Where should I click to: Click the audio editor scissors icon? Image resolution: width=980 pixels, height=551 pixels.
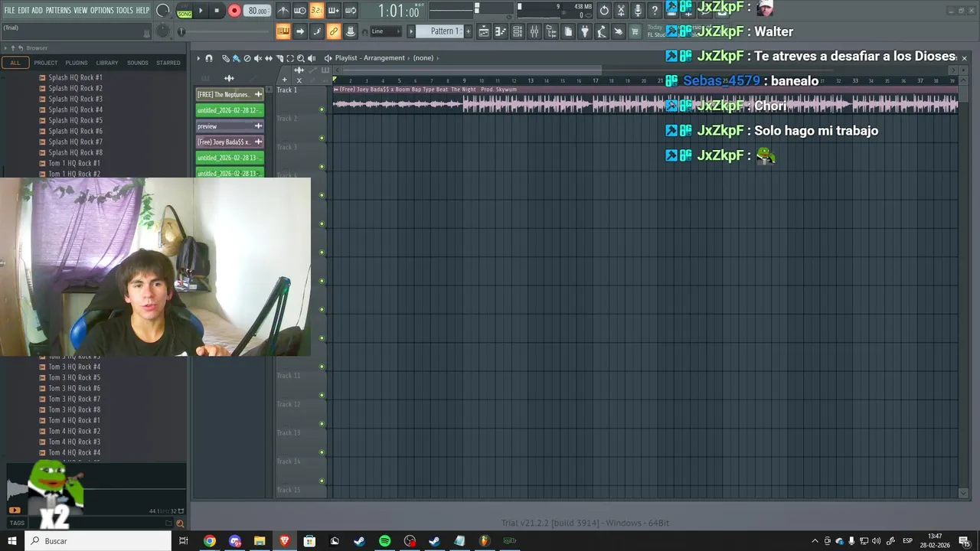pos(621,11)
